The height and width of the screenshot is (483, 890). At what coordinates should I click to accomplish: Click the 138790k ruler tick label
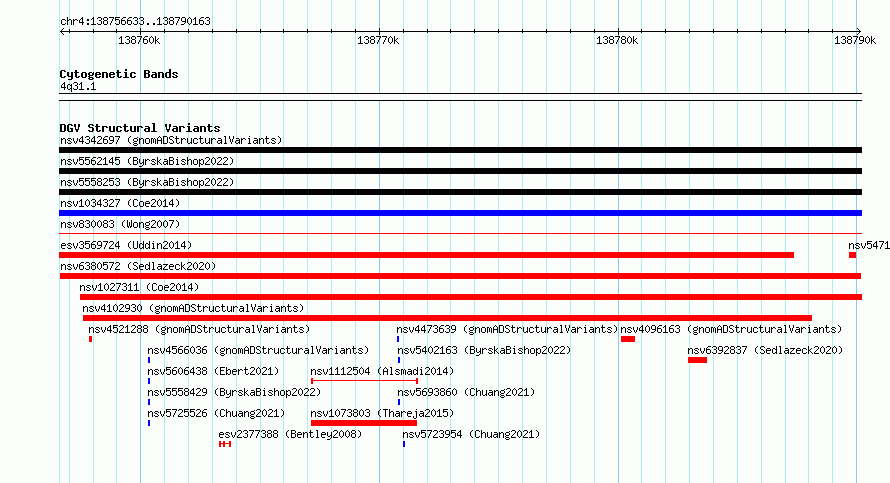click(x=855, y=40)
